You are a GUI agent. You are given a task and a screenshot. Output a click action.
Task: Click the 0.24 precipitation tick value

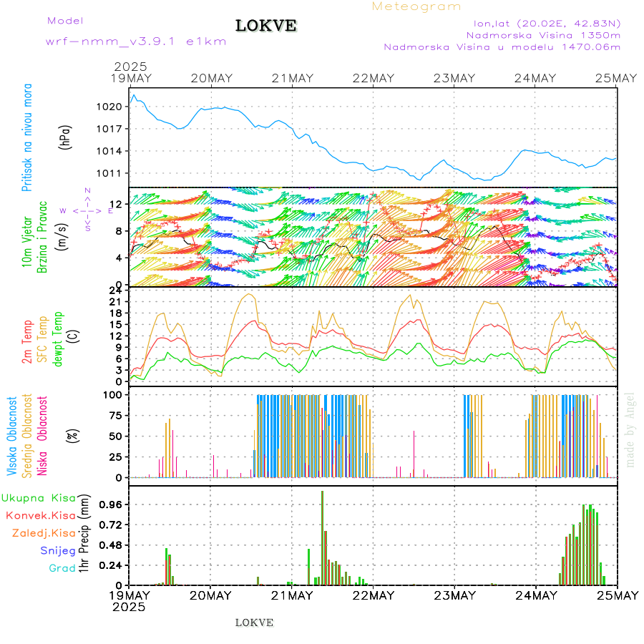[x=111, y=565]
